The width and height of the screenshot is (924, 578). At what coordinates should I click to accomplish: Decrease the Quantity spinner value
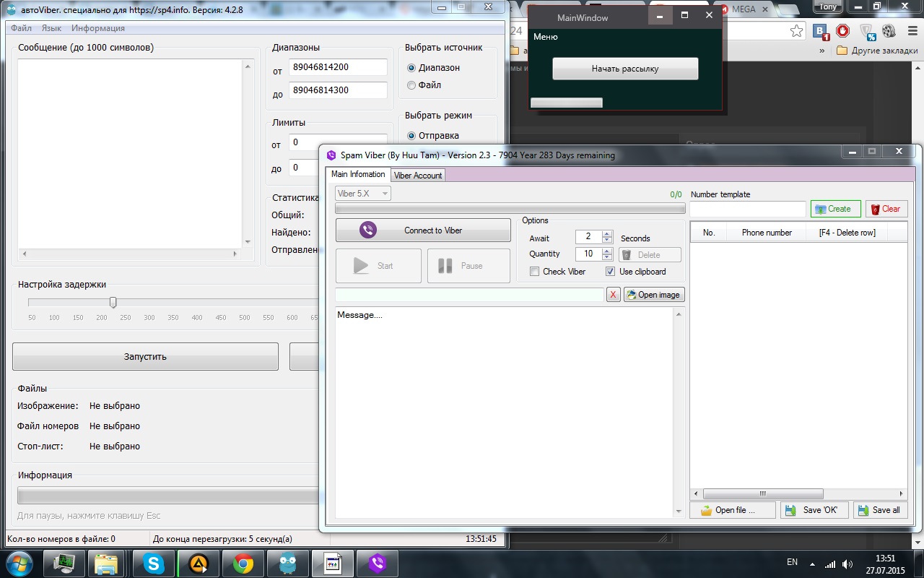pos(607,257)
